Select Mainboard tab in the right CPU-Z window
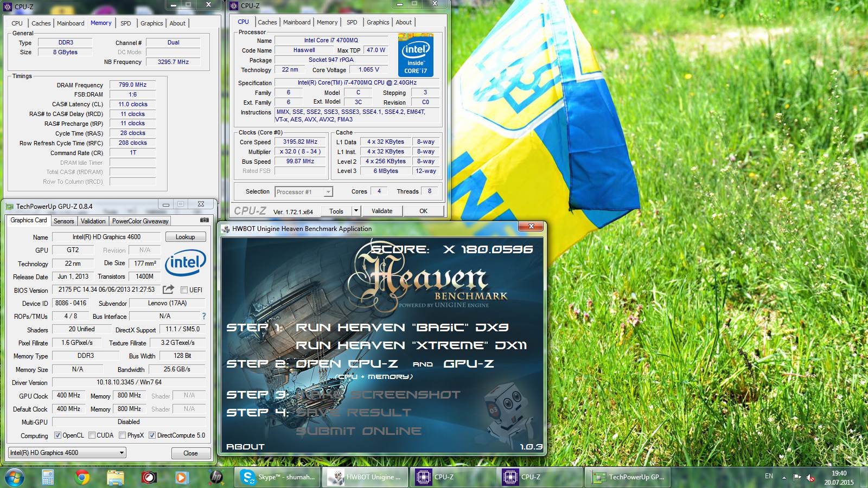This screenshot has height=488, width=868. click(297, 22)
